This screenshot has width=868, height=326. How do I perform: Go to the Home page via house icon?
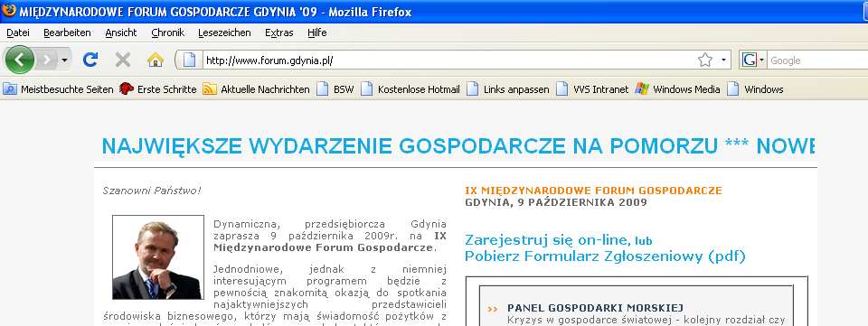tap(156, 60)
